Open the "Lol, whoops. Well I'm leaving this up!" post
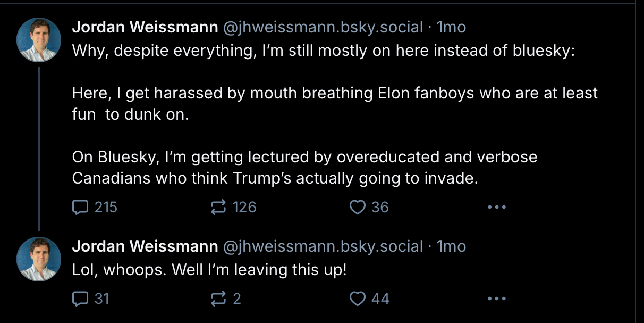 point(209,270)
